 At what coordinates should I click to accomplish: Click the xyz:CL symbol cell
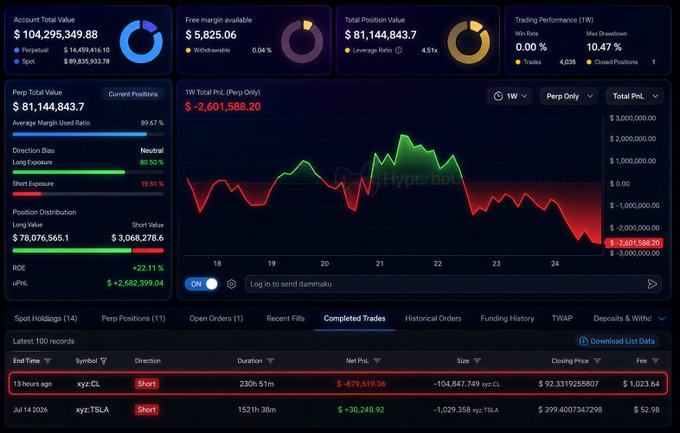(x=88, y=384)
